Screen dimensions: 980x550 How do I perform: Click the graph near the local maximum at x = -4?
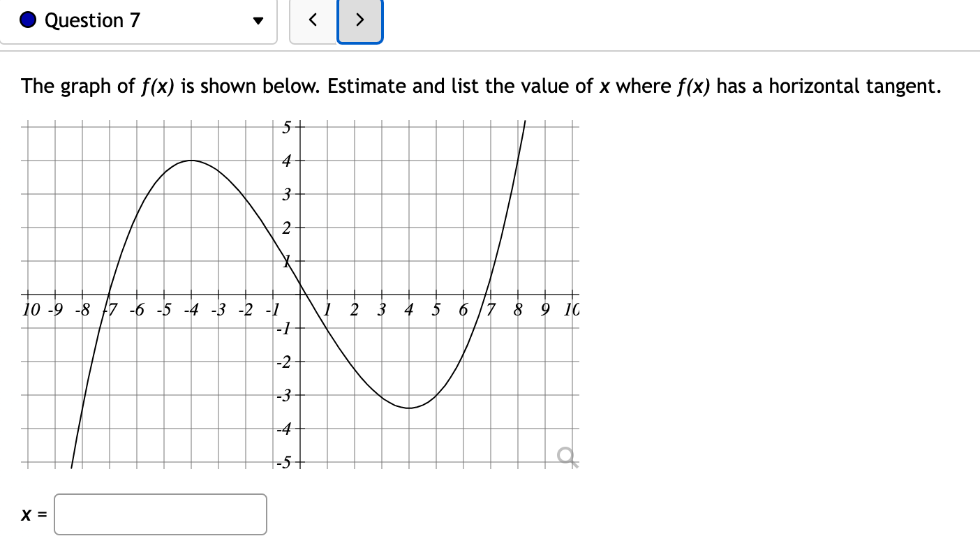click(192, 161)
